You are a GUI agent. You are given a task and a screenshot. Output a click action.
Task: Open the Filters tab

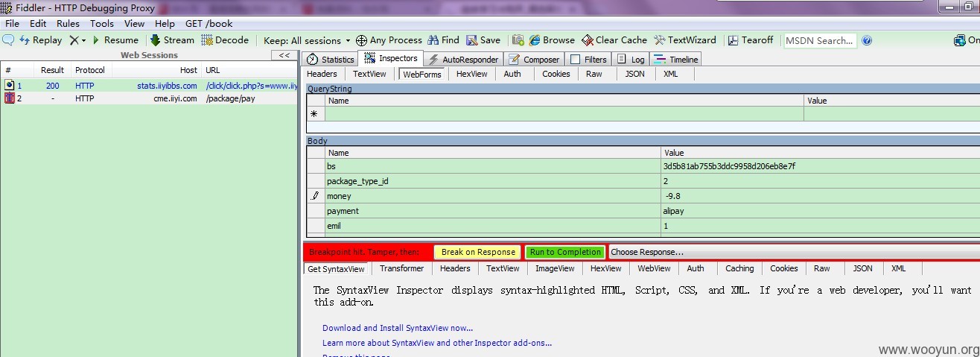point(588,60)
